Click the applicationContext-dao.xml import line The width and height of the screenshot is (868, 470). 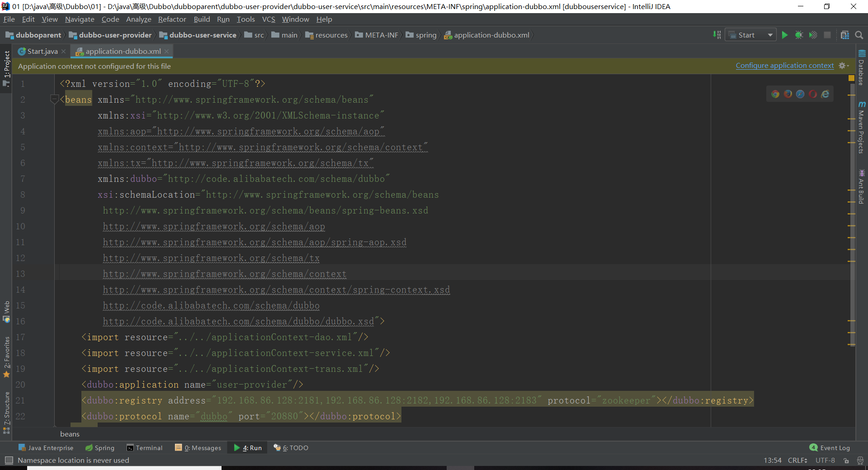[x=225, y=337]
